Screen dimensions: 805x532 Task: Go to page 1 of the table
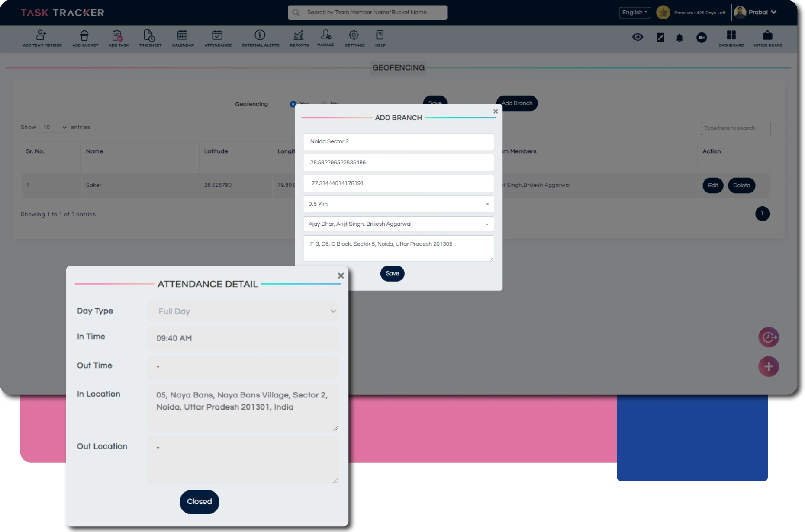[x=762, y=214]
